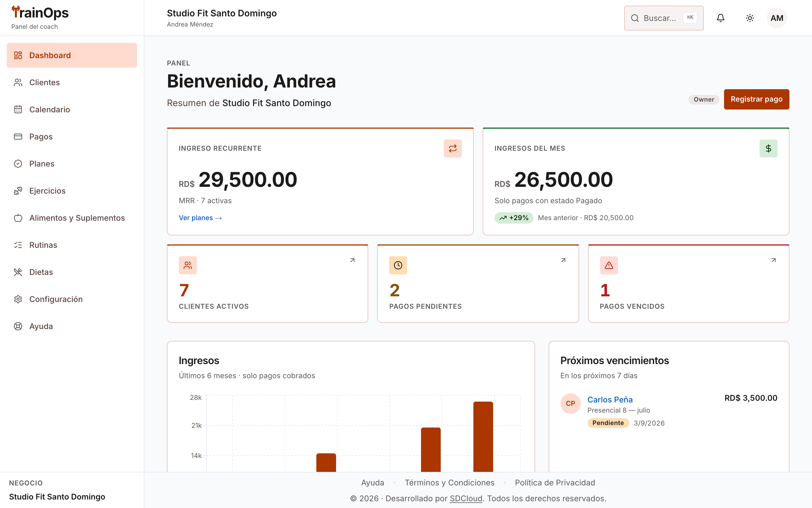Click the Dashboard grid icon in sidebar

[18, 55]
